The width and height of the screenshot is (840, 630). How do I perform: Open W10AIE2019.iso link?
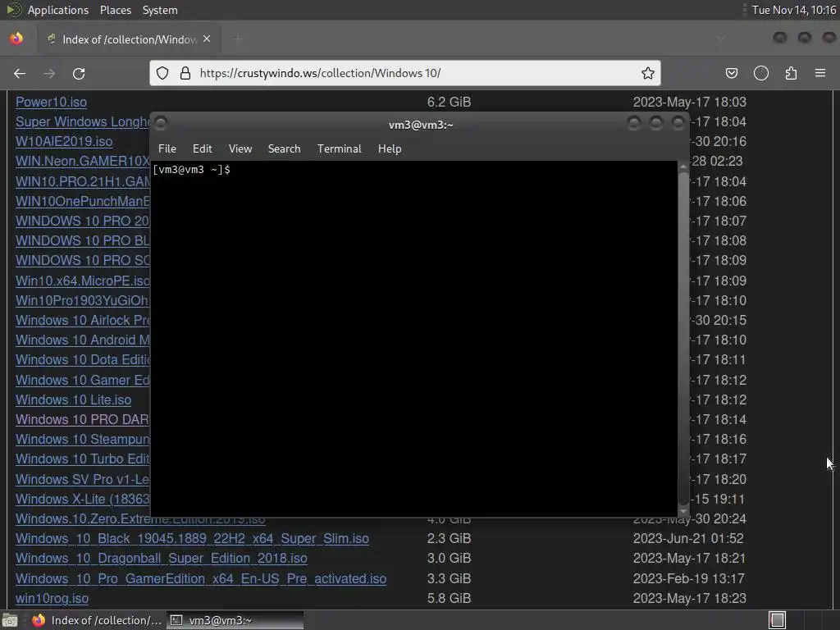coord(64,141)
